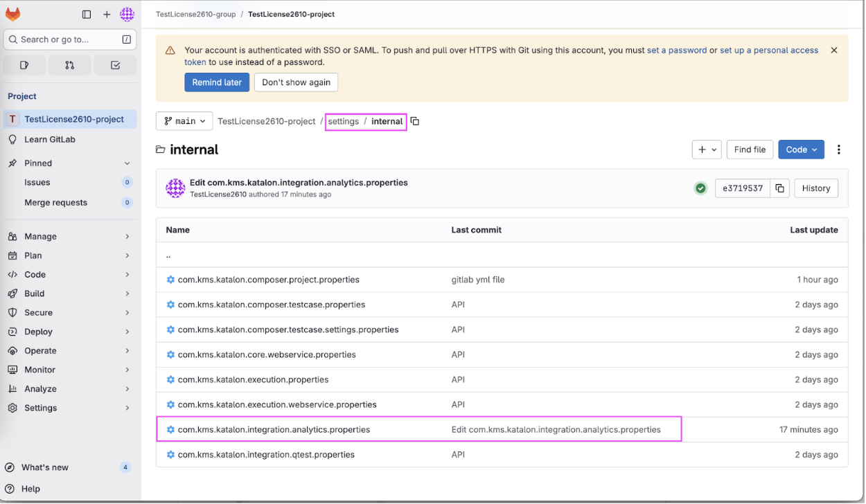Open your profile avatar menu
Screen dimensions: 866x504
(127, 13)
